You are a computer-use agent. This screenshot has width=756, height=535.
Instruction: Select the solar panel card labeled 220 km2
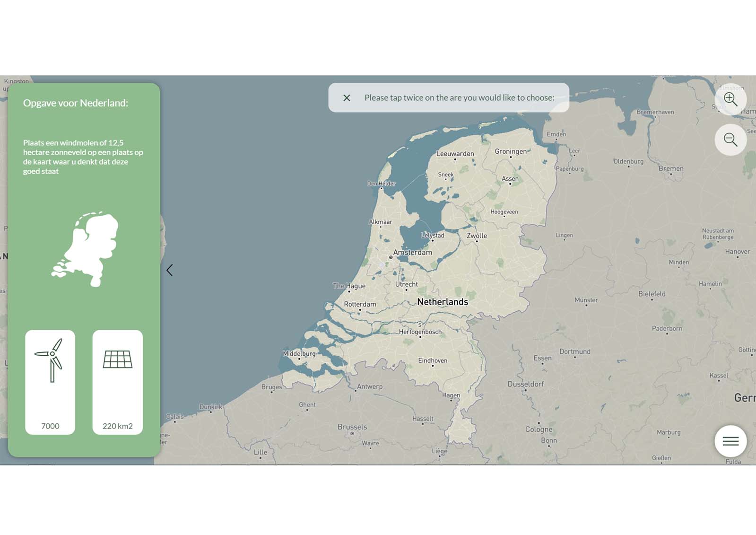(x=118, y=382)
